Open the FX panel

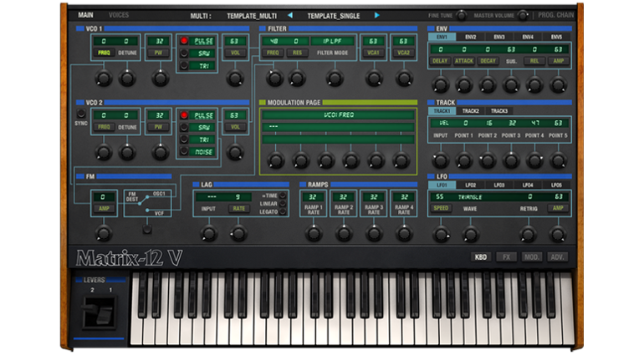(x=506, y=257)
